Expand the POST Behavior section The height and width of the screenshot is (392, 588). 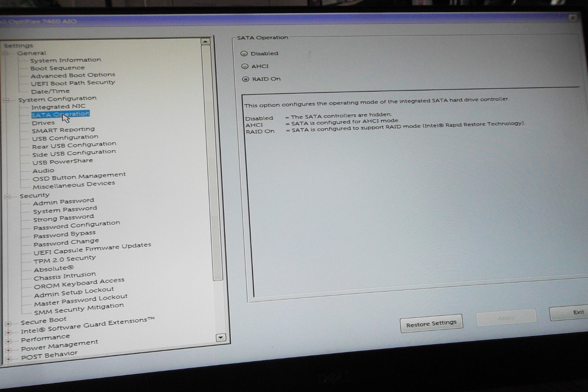pyautogui.click(x=9, y=359)
